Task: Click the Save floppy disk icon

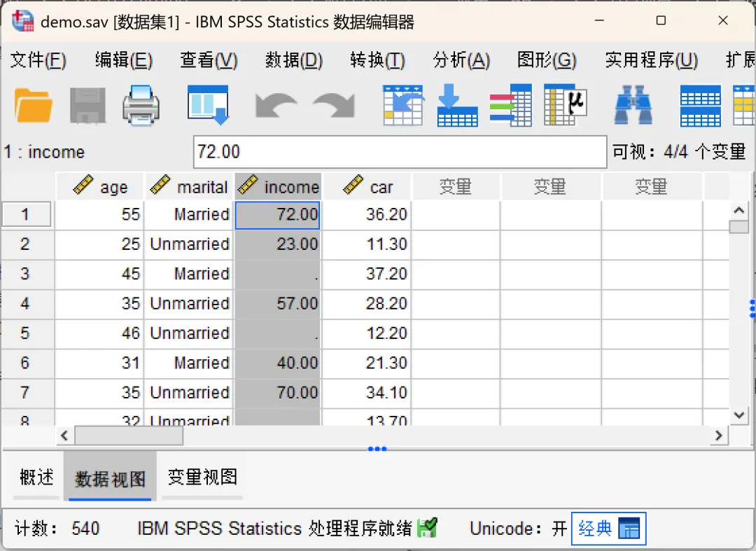Action: coord(87,105)
